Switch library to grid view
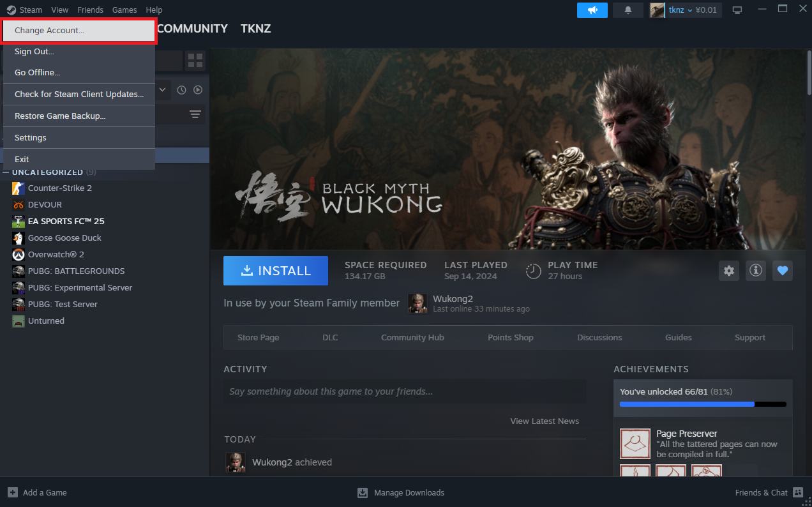The image size is (812, 507). [195, 60]
